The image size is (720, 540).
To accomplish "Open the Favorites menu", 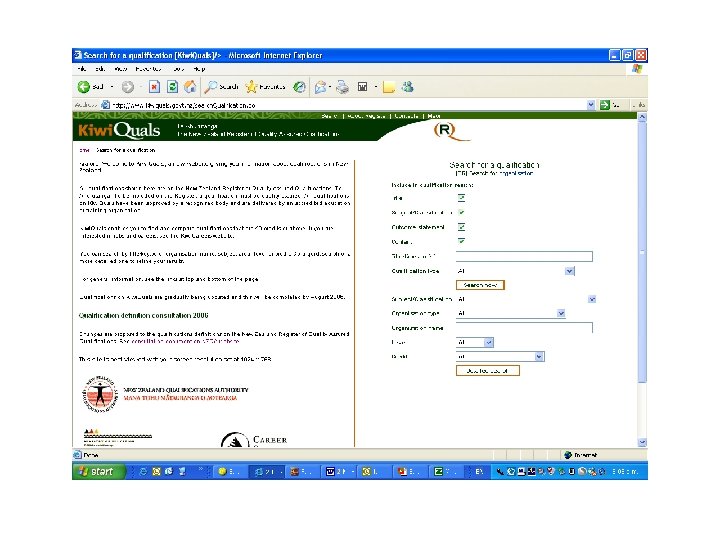I will pos(149,69).
